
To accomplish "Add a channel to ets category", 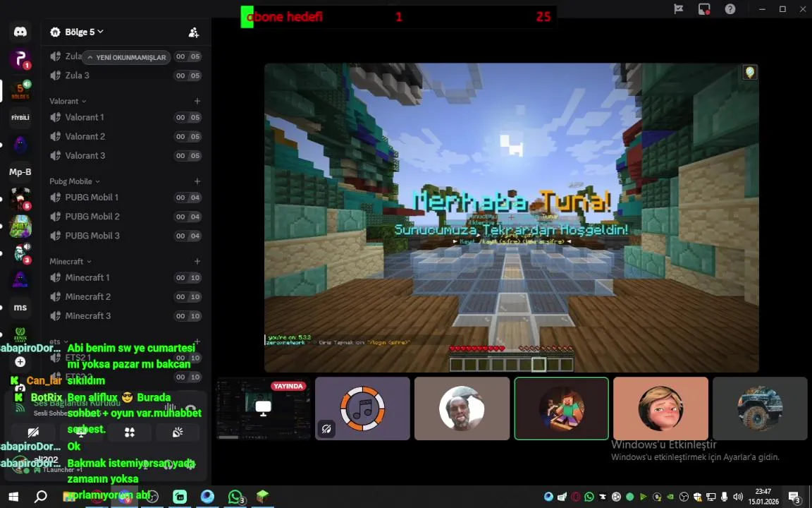I will pos(197,341).
